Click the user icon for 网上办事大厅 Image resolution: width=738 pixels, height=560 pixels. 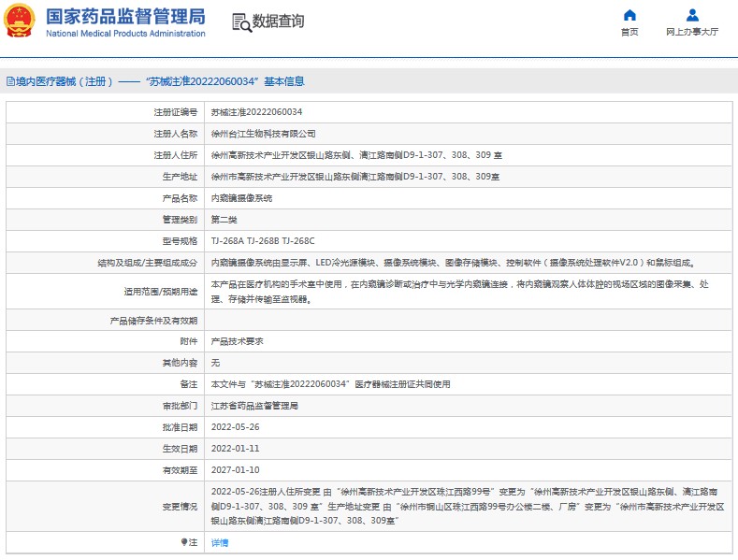pos(692,15)
